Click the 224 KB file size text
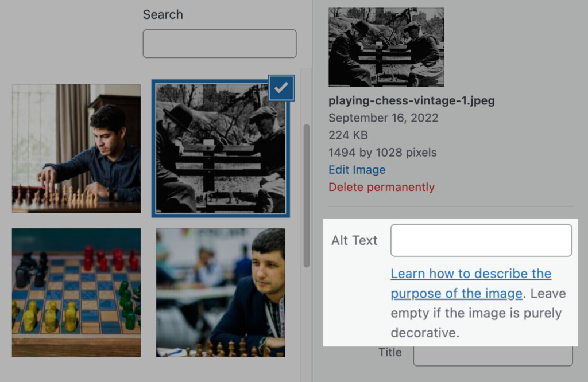This screenshot has width=588, height=382. (x=348, y=135)
